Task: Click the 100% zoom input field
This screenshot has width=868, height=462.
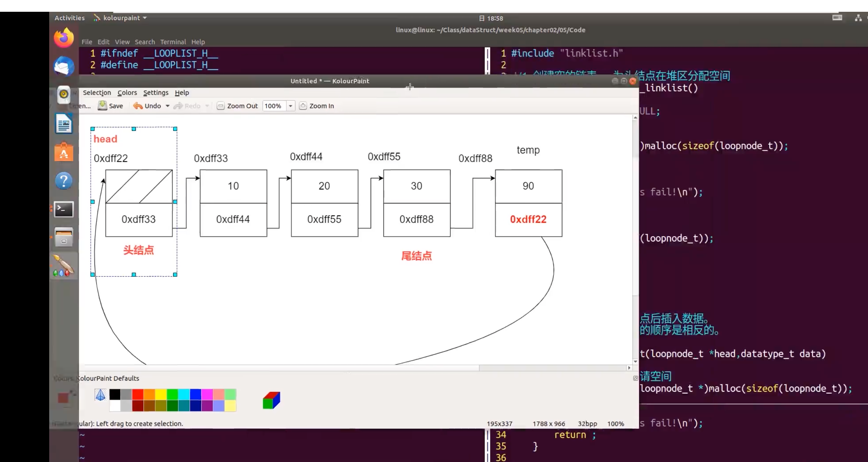Action: point(274,106)
